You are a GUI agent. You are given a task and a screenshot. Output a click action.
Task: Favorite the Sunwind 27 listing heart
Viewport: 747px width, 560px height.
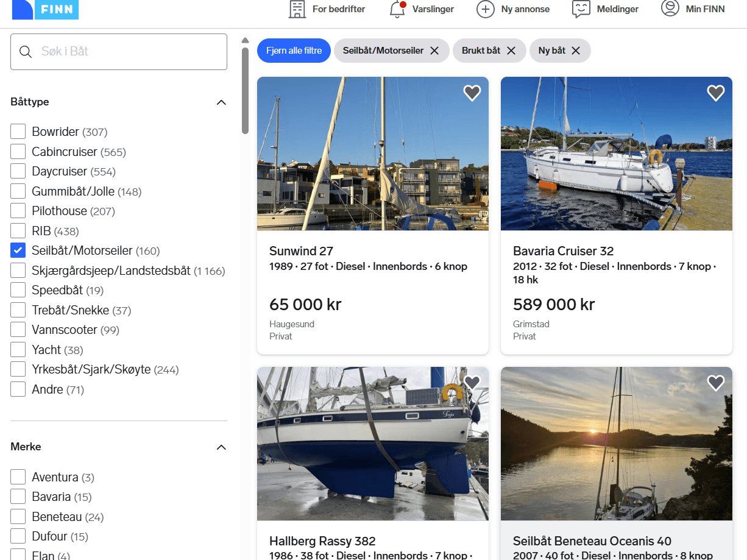472,93
